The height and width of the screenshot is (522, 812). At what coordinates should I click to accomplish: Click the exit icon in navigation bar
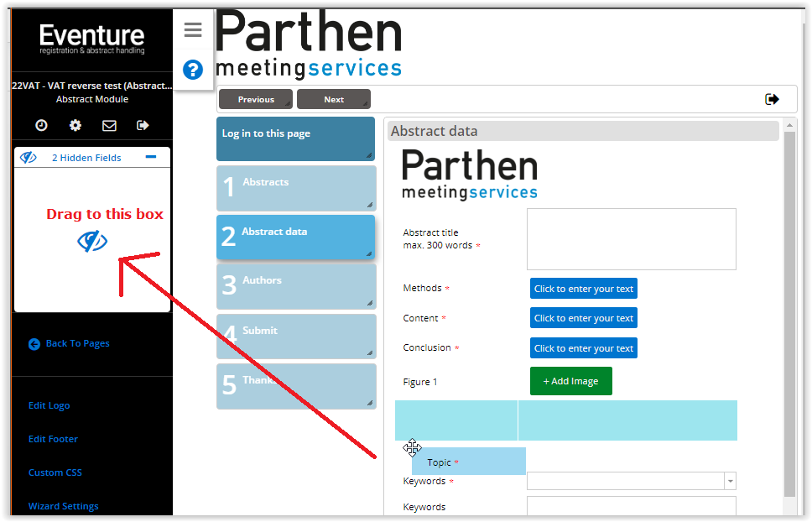tap(772, 99)
